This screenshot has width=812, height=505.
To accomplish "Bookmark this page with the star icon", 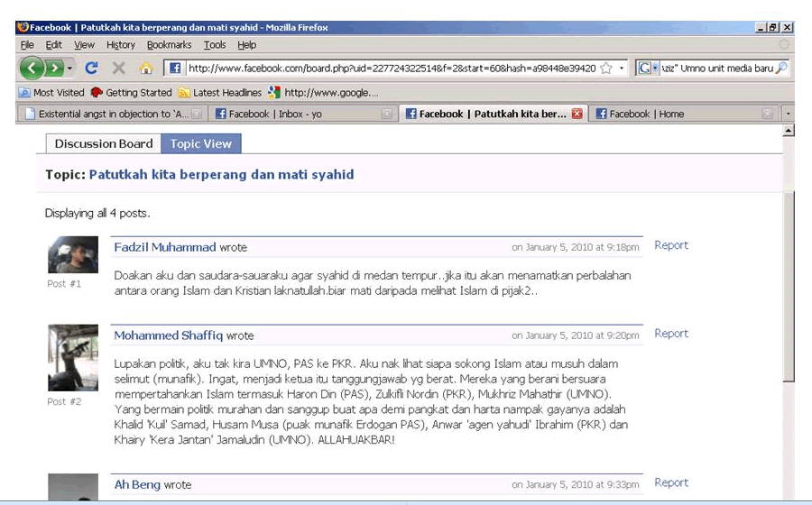I will tap(606, 69).
